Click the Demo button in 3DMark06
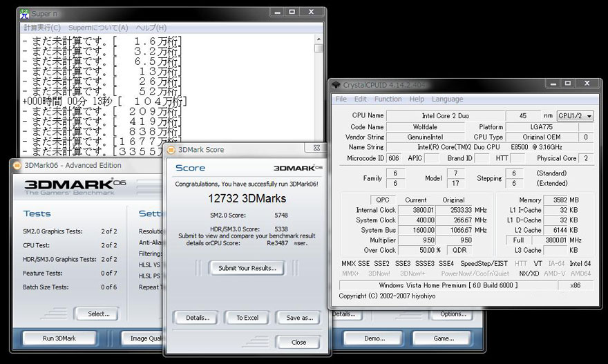The height and width of the screenshot is (364, 608). 374,338
